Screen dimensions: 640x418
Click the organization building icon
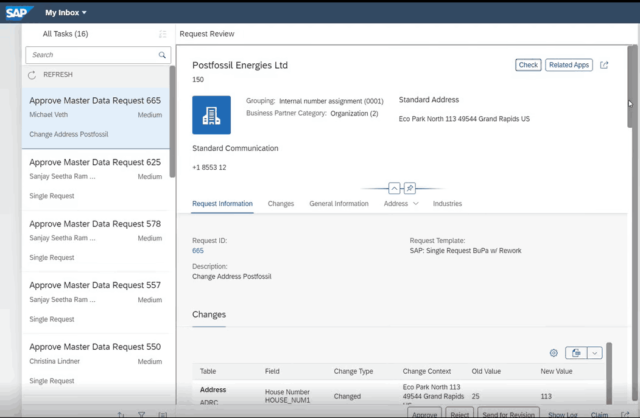[211, 115]
